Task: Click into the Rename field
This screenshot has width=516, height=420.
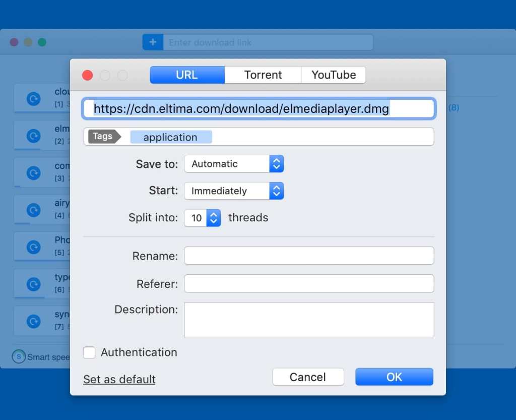Action: click(308, 256)
